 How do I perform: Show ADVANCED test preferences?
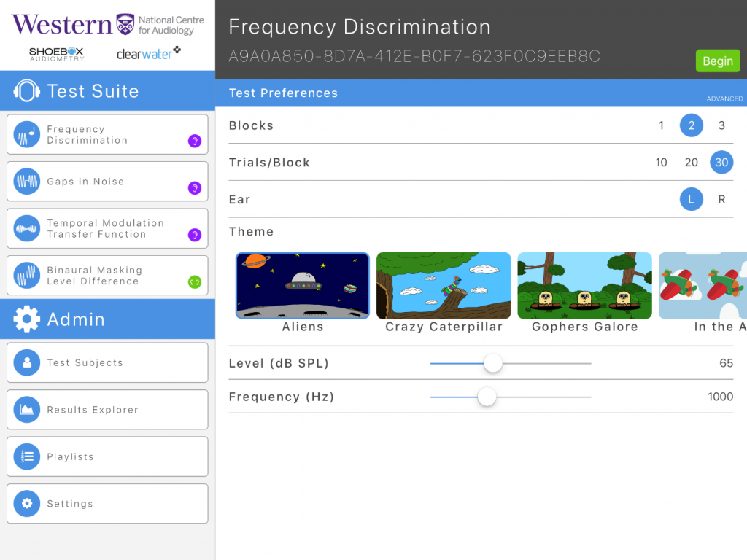(x=724, y=98)
